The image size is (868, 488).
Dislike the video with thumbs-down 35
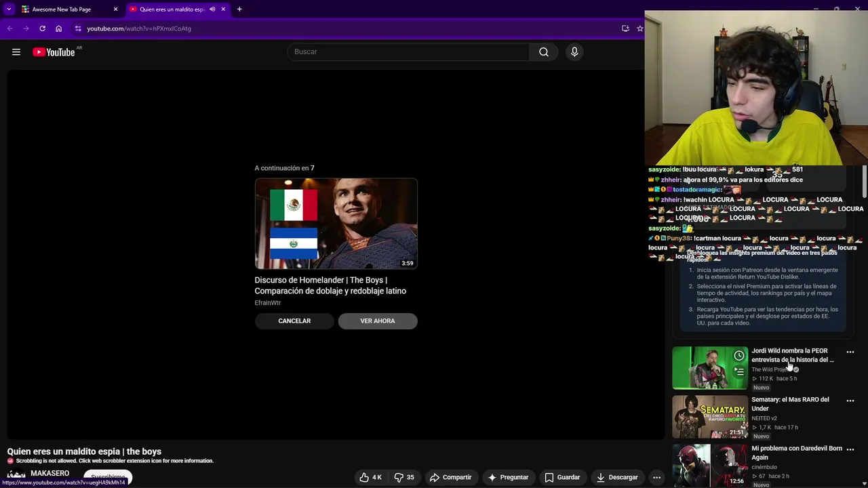point(404,477)
